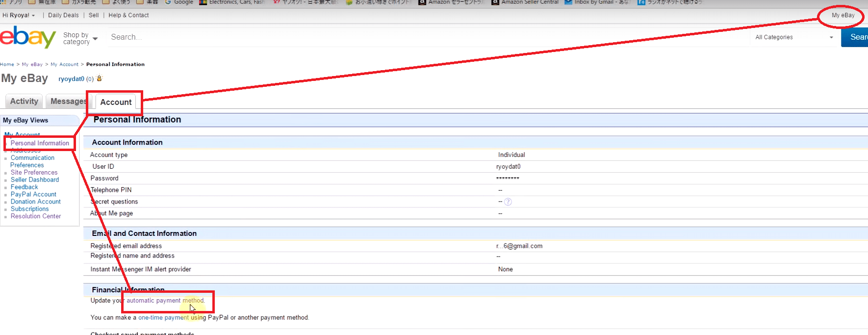The image size is (868, 335).
Task: Click the Account type row label
Action: [109, 155]
